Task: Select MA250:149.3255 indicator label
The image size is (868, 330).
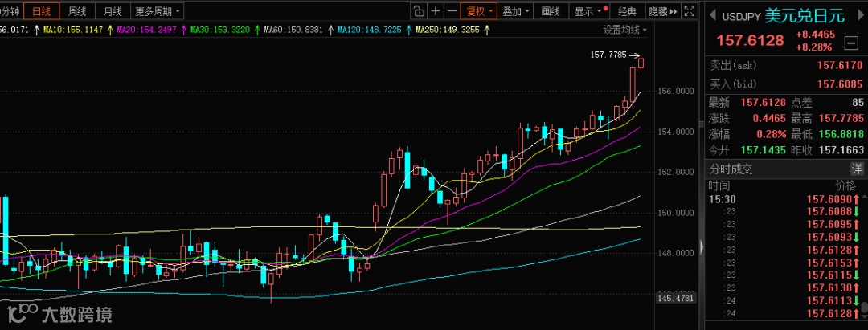Action: pos(447,30)
